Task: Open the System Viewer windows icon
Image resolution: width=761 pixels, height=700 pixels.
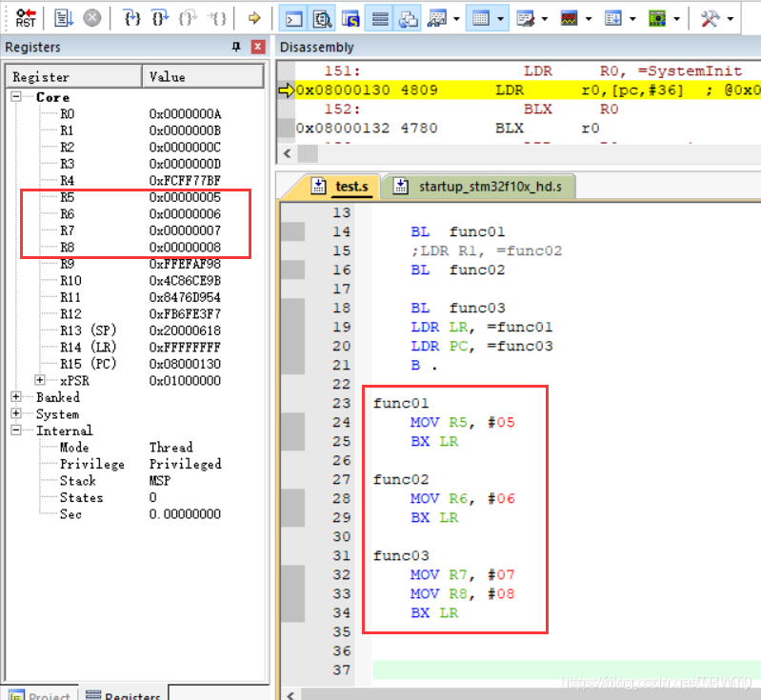Action: (657, 18)
